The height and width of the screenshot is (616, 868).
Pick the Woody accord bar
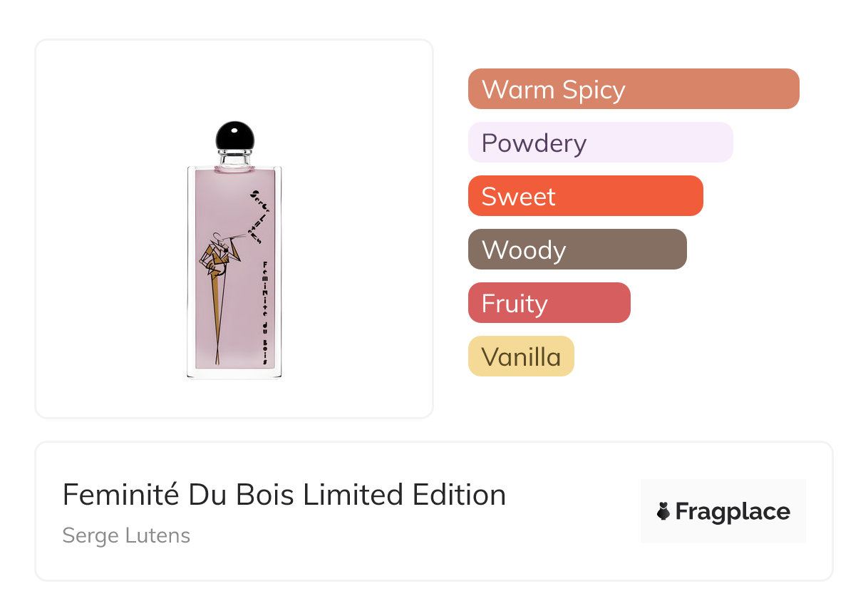pos(577,250)
